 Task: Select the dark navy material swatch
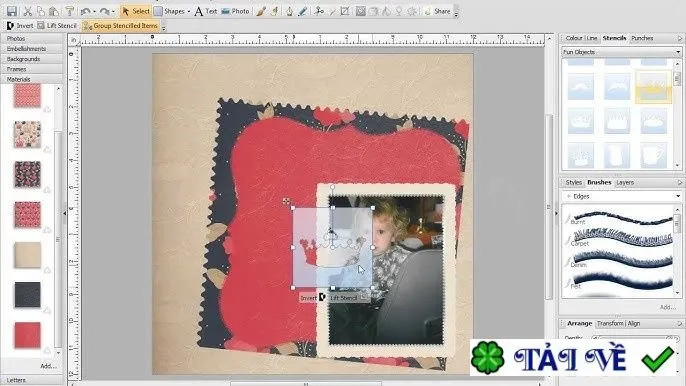click(x=27, y=295)
